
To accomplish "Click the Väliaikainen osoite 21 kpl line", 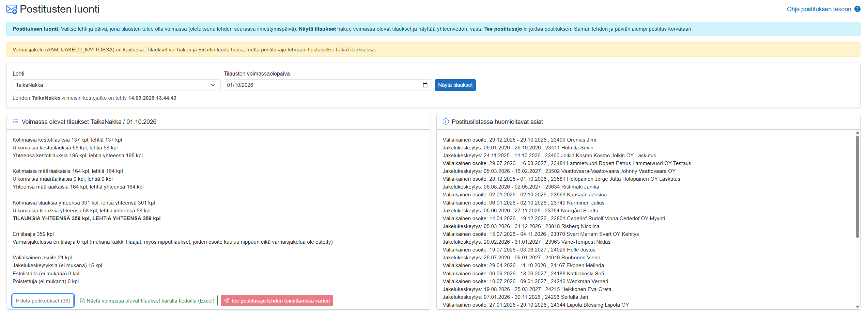I will pos(42,258).
